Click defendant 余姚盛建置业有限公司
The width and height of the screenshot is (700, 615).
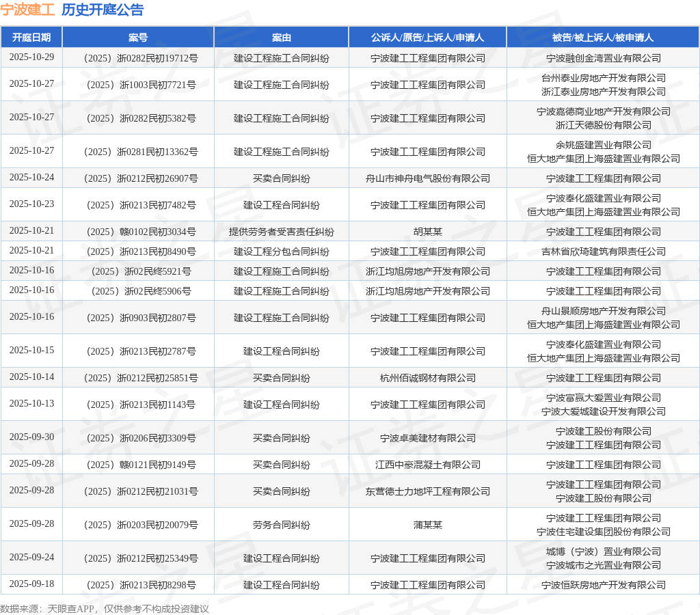tap(603, 145)
